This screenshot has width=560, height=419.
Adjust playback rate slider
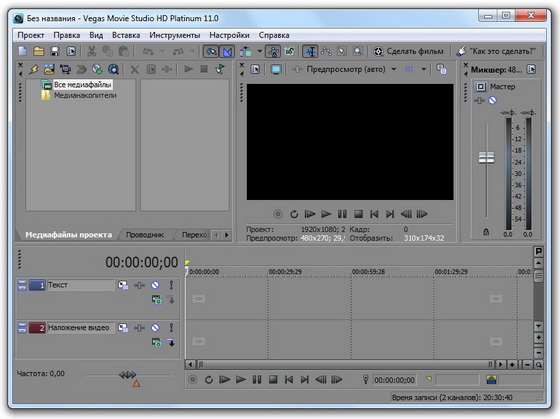coord(128,375)
